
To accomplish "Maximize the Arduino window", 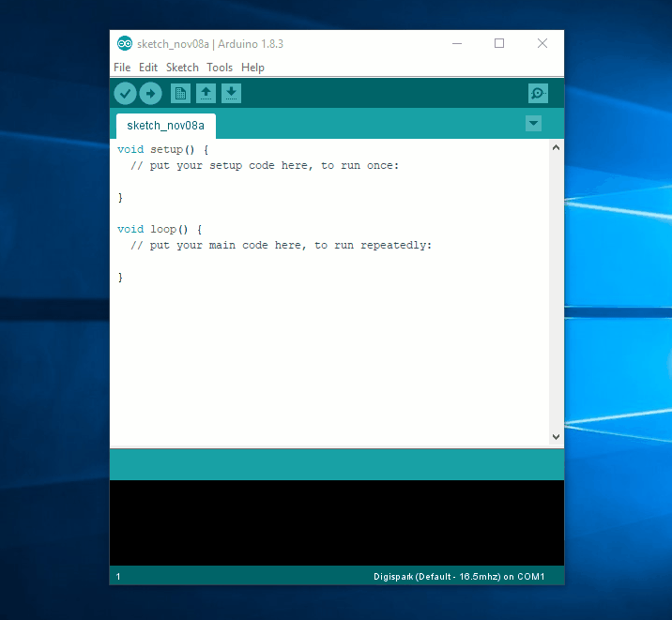I will 499,43.
